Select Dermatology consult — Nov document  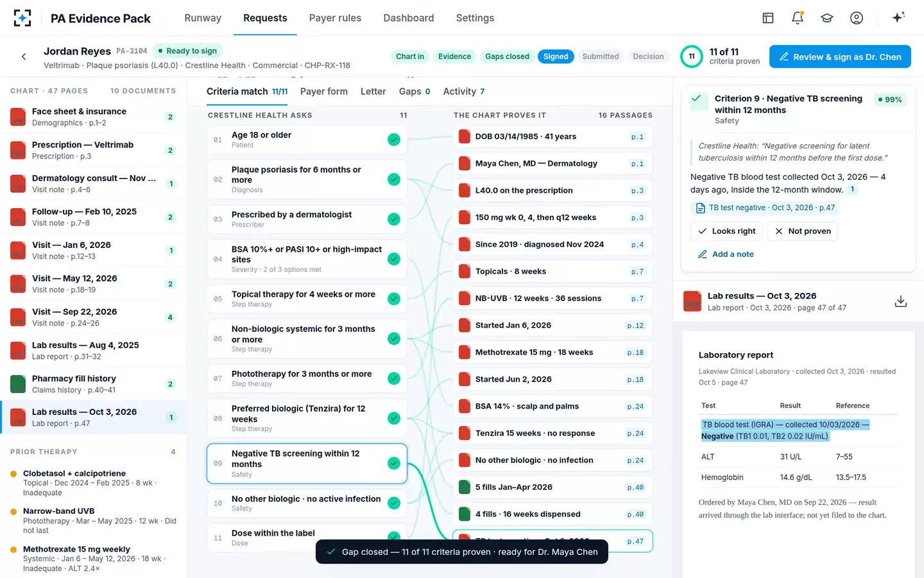click(x=94, y=184)
